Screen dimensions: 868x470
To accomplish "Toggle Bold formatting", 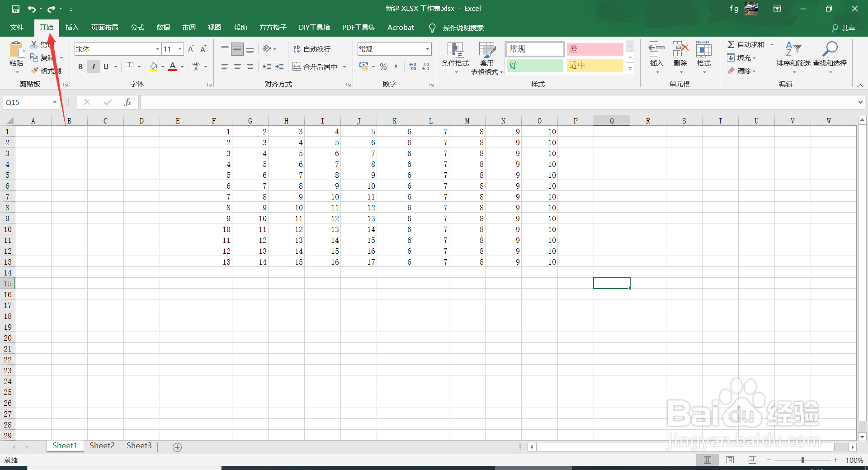I will click(80, 66).
